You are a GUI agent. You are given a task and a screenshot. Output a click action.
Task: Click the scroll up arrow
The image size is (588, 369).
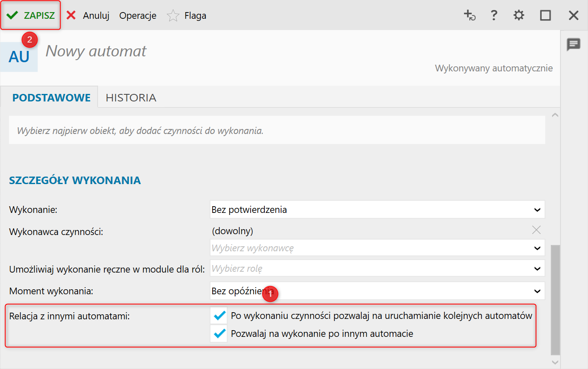(x=555, y=115)
